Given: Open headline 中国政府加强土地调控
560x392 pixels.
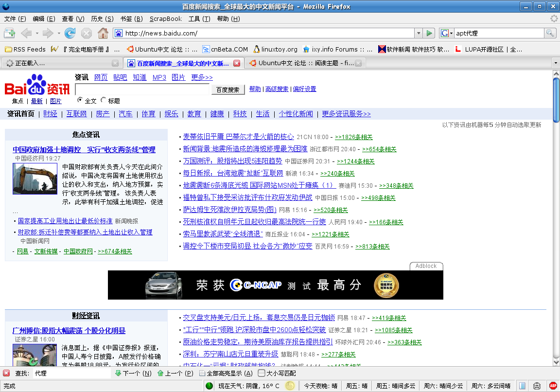Looking at the screenshot, I should click(x=84, y=149).
